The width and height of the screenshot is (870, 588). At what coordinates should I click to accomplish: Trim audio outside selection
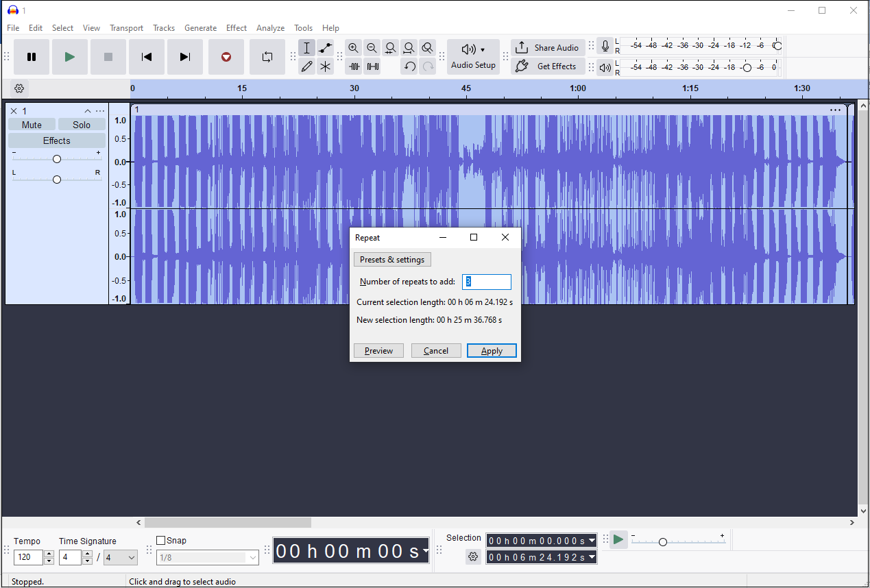[x=354, y=66]
